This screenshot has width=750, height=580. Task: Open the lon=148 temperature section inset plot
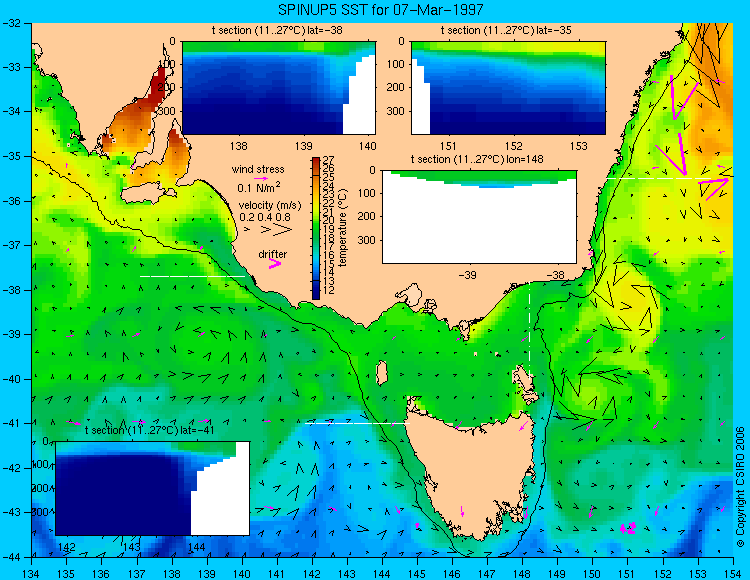[479, 217]
